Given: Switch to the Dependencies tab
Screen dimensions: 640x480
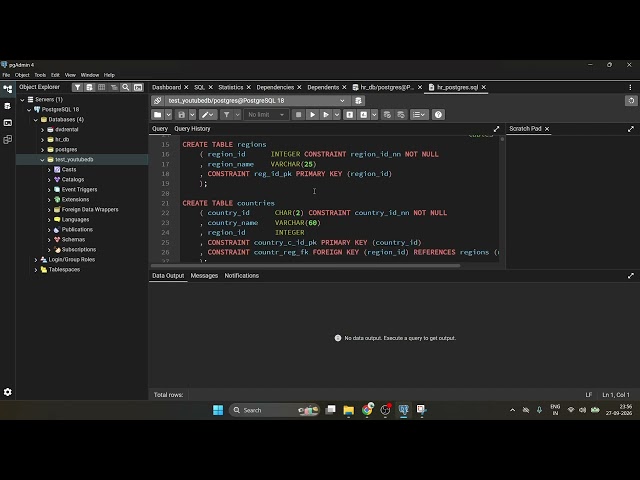Looking at the screenshot, I should pyautogui.click(x=275, y=87).
